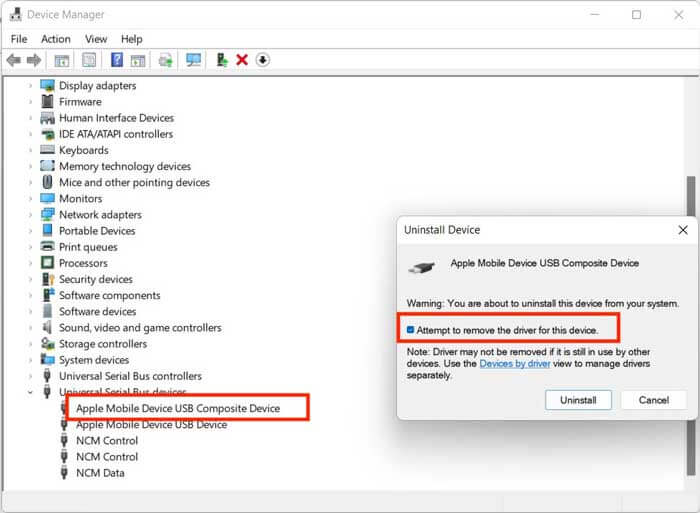Expand the Human Interface Devices node
700x513 pixels.
[30, 118]
